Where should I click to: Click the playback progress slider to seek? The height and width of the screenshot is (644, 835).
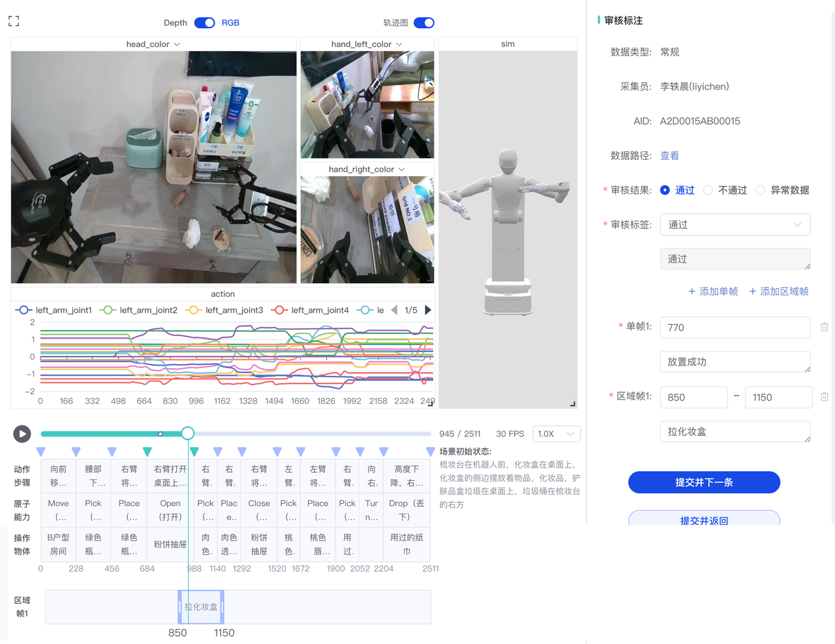click(x=261, y=432)
